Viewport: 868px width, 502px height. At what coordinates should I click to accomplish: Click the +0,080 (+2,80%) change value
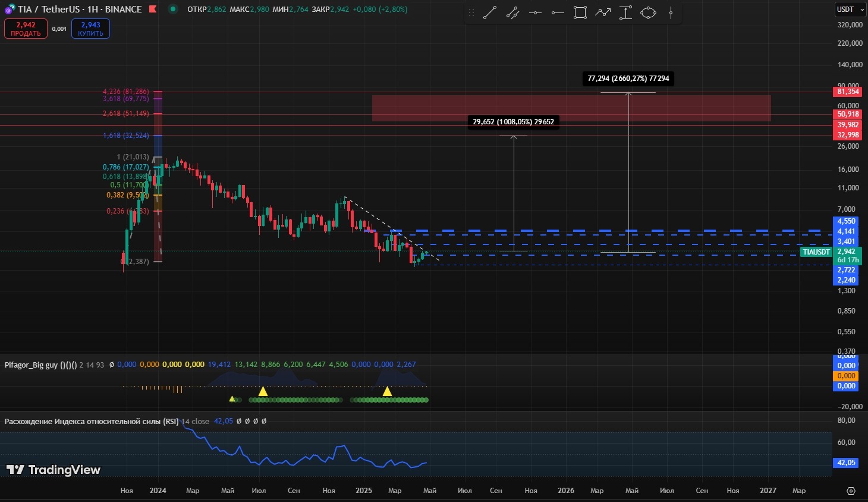(x=380, y=10)
